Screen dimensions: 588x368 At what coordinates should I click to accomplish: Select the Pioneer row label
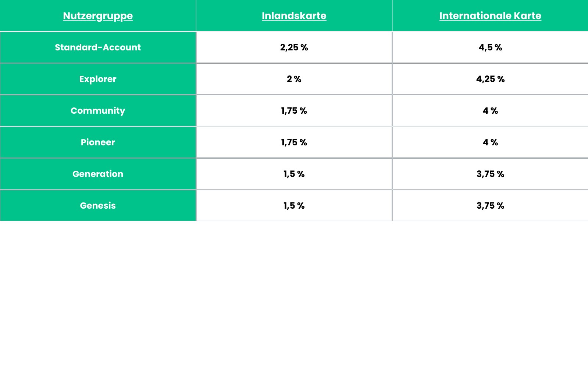pyautogui.click(x=98, y=142)
